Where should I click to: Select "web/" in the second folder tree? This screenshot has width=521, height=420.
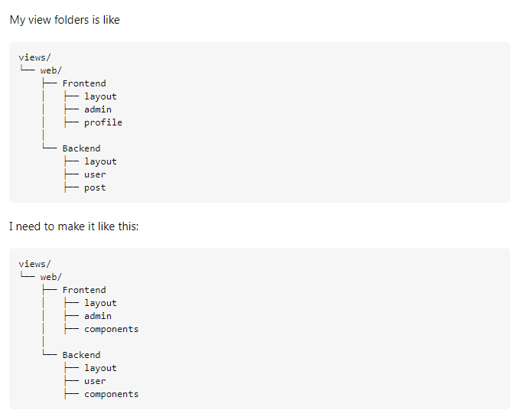coord(51,277)
